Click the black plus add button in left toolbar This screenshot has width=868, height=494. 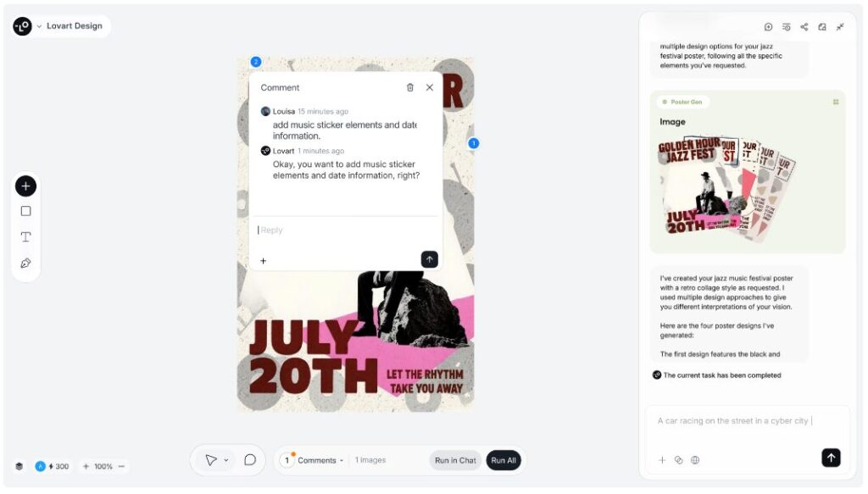pos(25,186)
